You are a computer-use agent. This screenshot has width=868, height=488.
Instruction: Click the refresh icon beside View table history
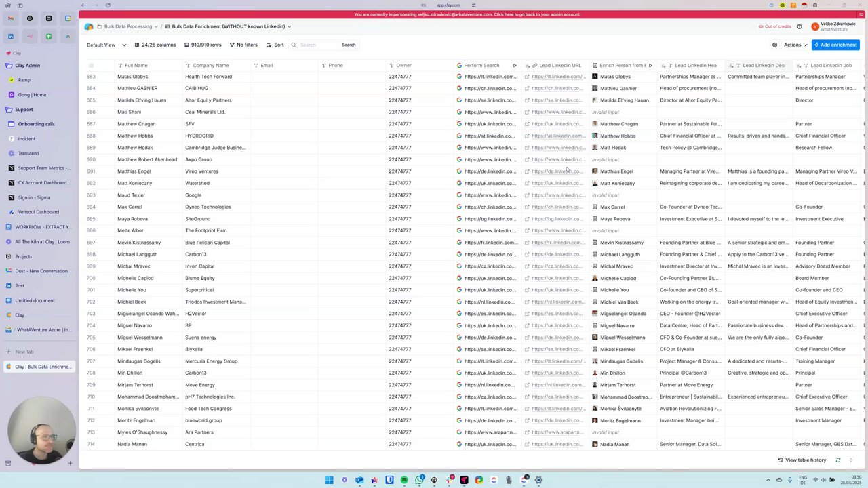point(838,460)
